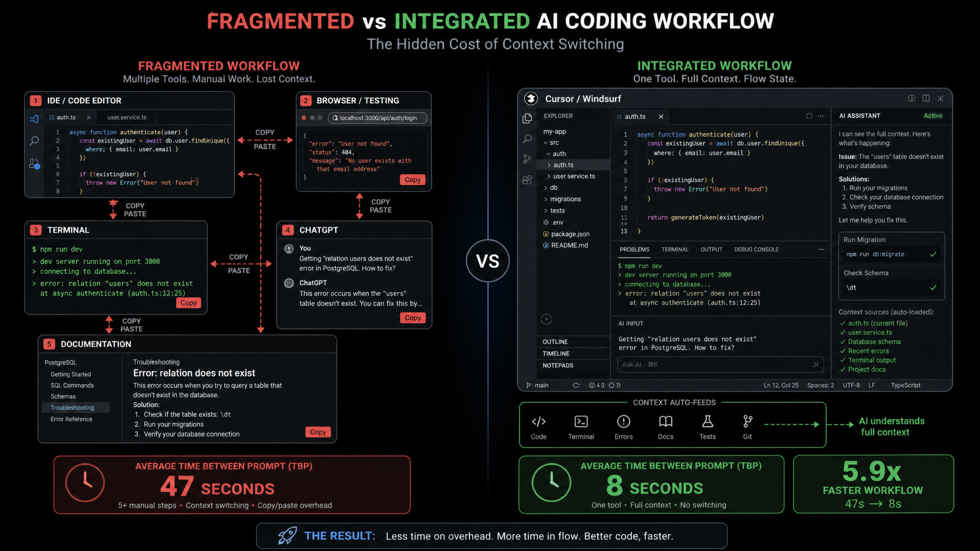Close the auth.ts tab in Cursor editor
Screen dimensions: 980x551
pyautogui.click(x=661, y=117)
